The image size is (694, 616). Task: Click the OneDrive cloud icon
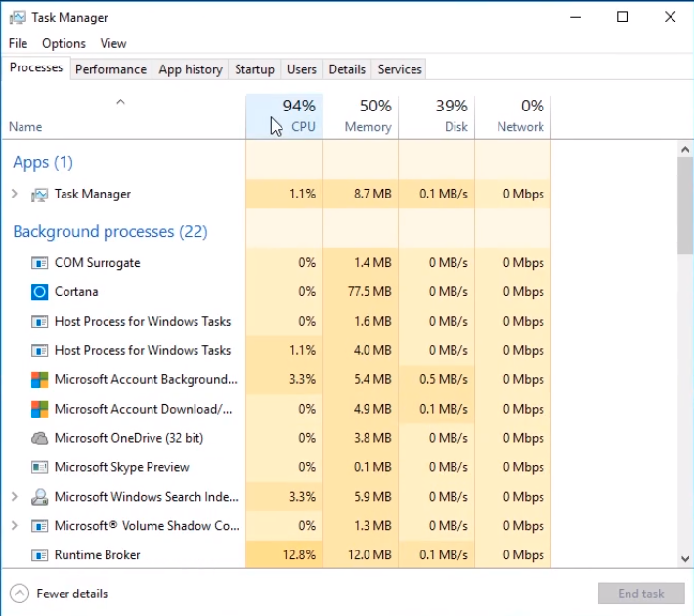point(39,438)
